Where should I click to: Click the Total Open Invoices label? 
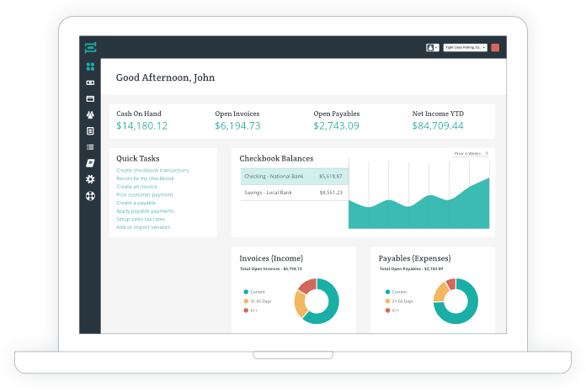(x=270, y=269)
